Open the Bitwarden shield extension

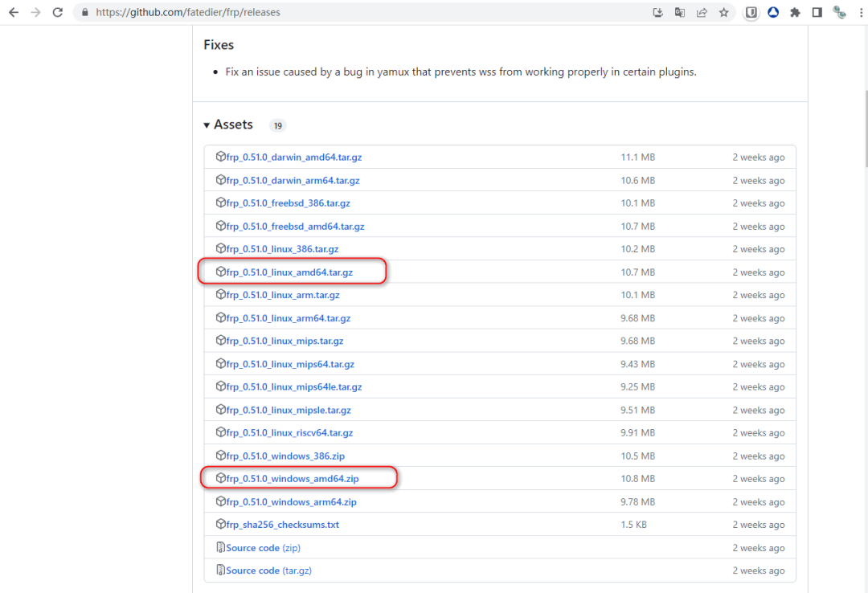[751, 12]
